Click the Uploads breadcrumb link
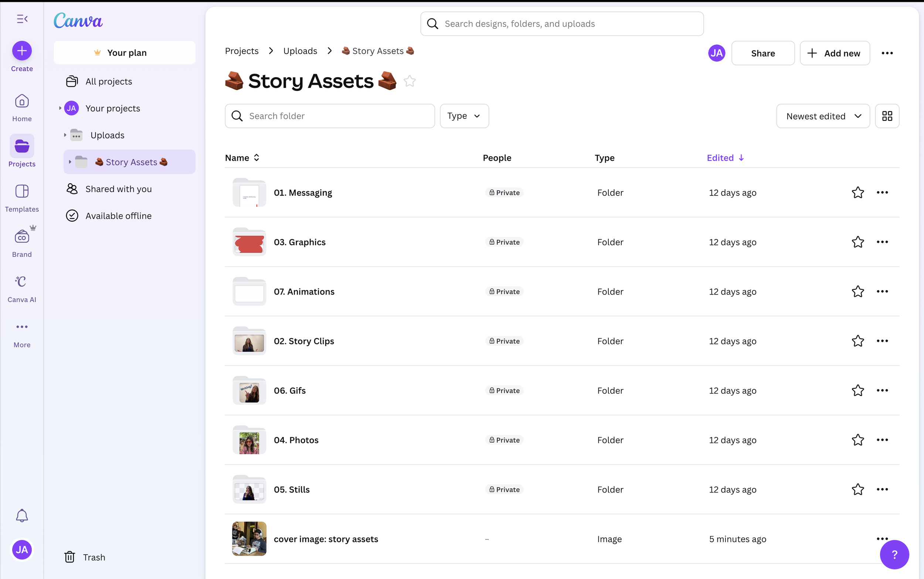Viewport: 924px width, 579px height. click(x=300, y=51)
